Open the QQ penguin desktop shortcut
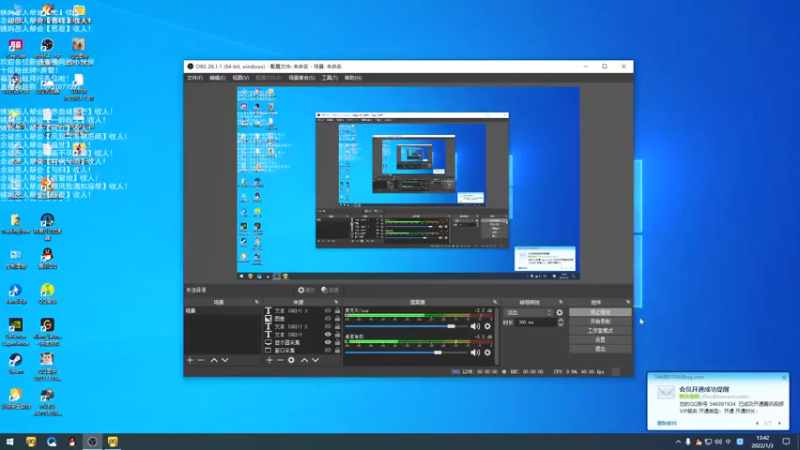 [47, 258]
